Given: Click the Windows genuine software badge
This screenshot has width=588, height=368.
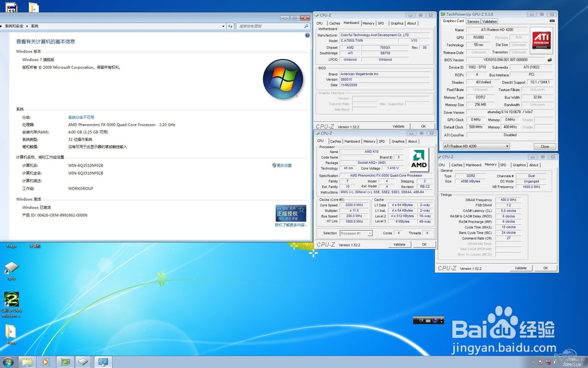Looking at the screenshot, I should [x=290, y=213].
